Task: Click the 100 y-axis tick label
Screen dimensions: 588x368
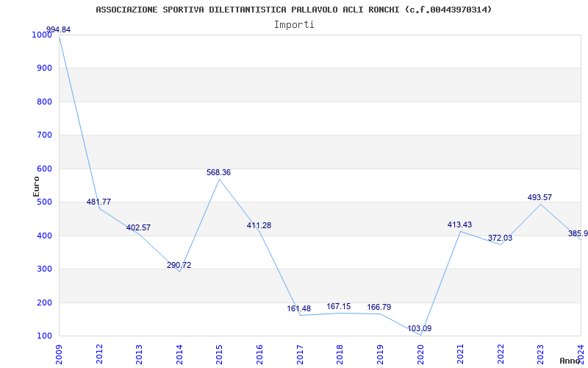Action: click(44, 336)
